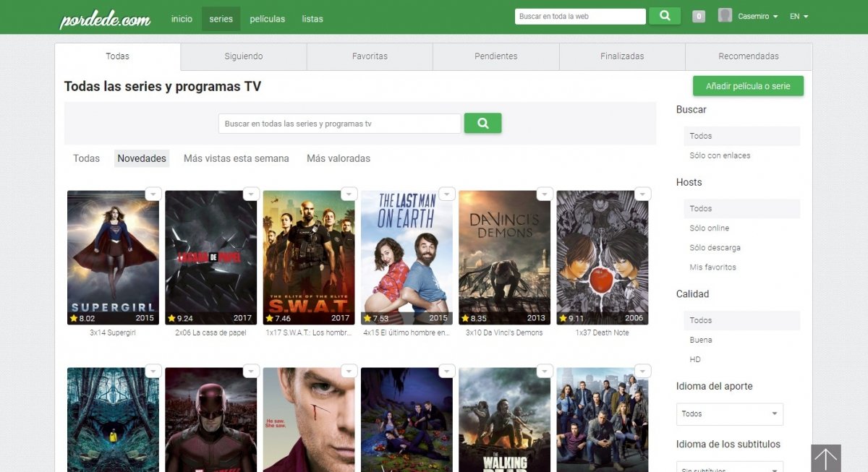The width and height of the screenshot is (868, 472).
Task: Switch to the Recomendadas tab
Action: click(x=749, y=56)
